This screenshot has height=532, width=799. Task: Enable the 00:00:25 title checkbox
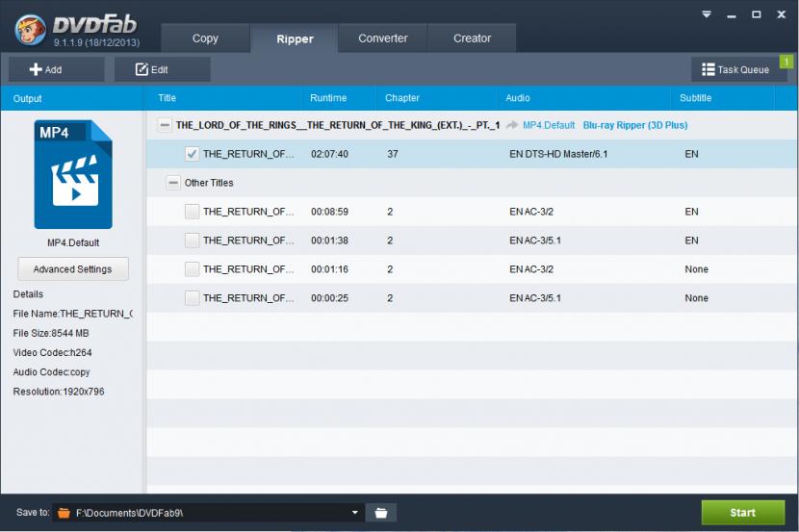point(193,298)
